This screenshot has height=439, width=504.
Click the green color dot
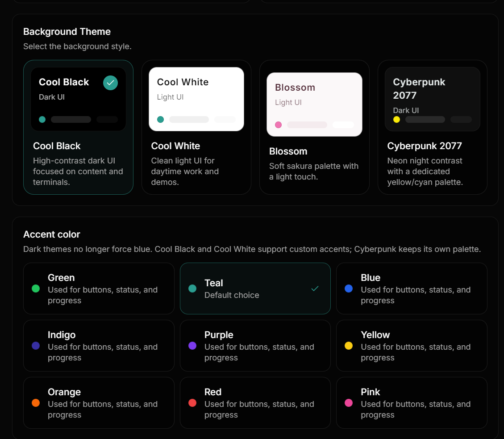36,288
